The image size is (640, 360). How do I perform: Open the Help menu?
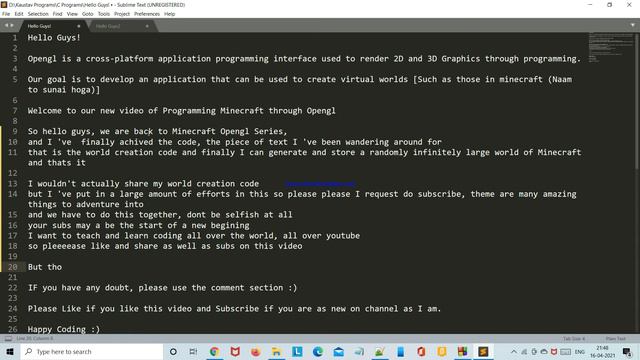click(169, 14)
